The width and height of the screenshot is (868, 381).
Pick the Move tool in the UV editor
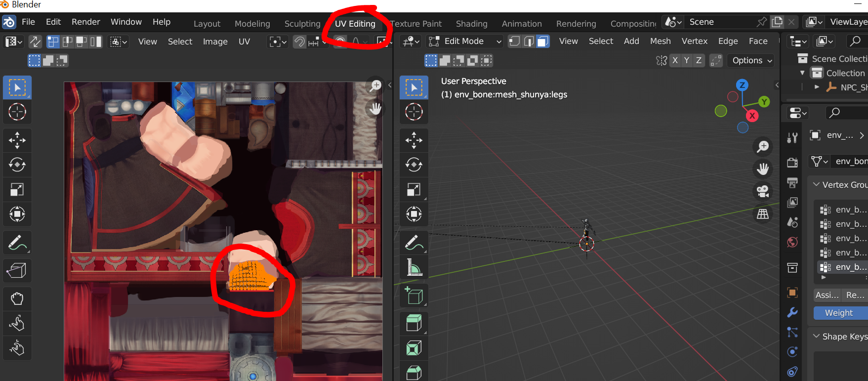point(17,140)
